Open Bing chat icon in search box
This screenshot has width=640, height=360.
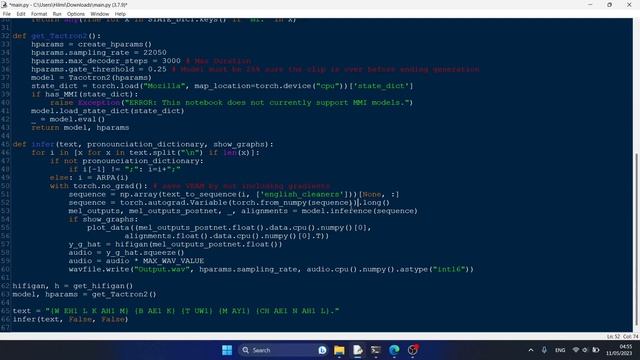(x=322, y=350)
